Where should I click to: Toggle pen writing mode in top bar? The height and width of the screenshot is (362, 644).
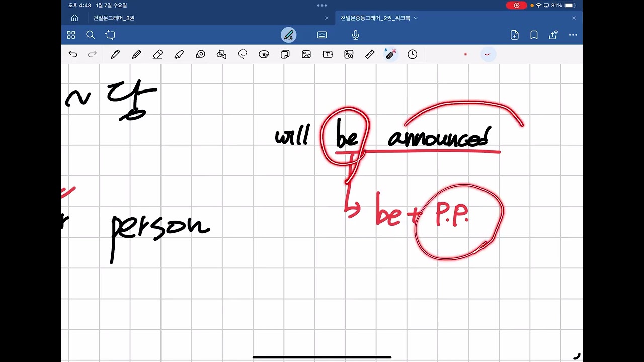pyautogui.click(x=288, y=35)
